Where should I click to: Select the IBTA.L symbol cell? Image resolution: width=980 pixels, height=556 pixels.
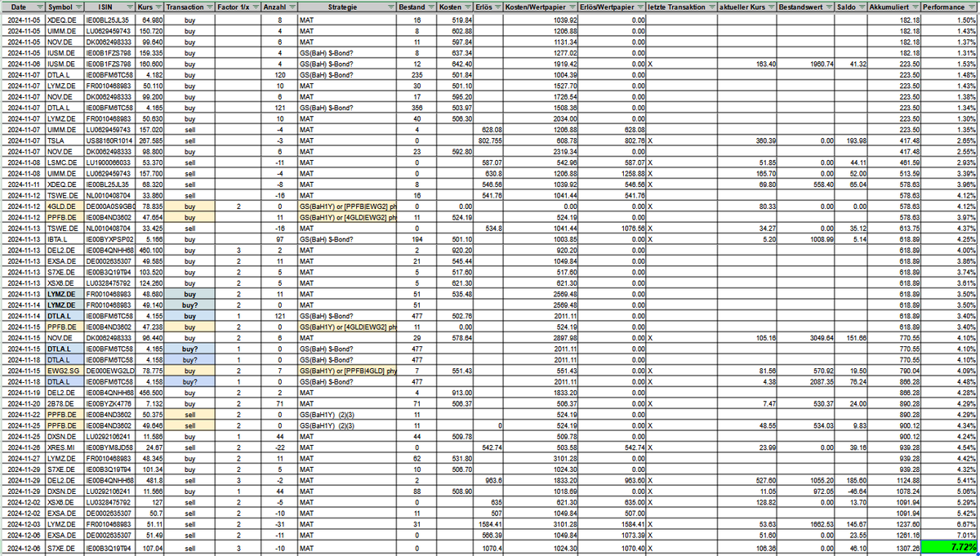64,239
